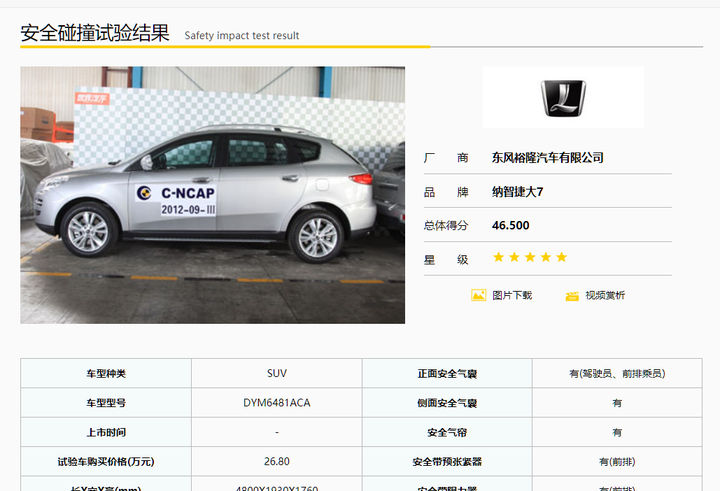Click the Luxgen brand logo image
The height and width of the screenshot is (491, 720).
(x=563, y=97)
